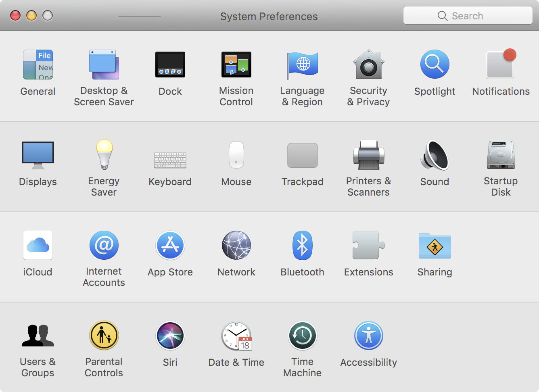Minimize the System Preferences window
This screenshot has height=392, width=539.
click(31, 15)
